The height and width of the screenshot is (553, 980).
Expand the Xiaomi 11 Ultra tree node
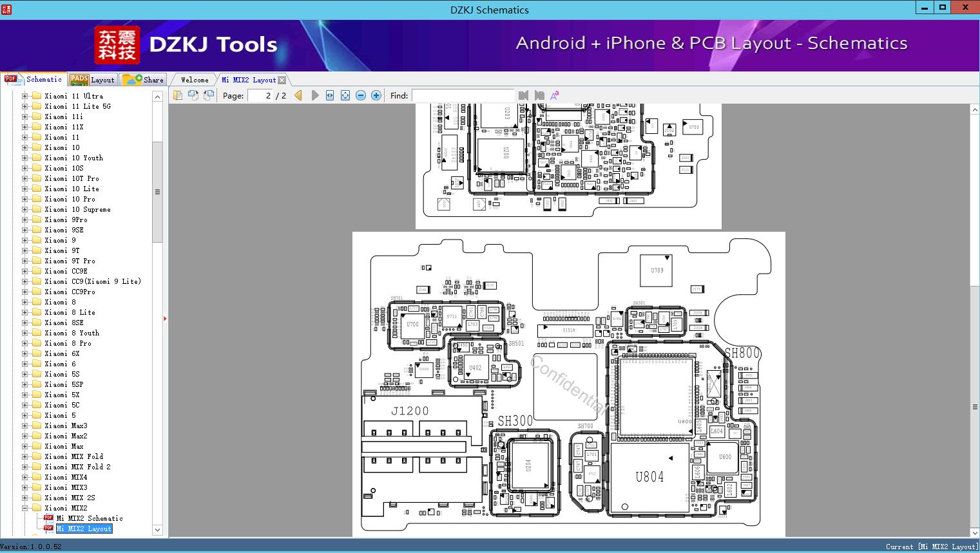24,96
